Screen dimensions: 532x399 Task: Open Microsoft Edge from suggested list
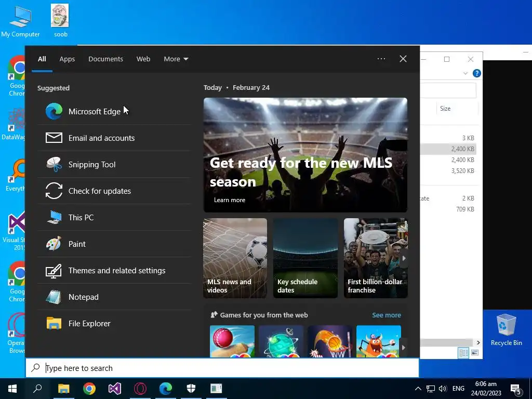pos(114,111)
